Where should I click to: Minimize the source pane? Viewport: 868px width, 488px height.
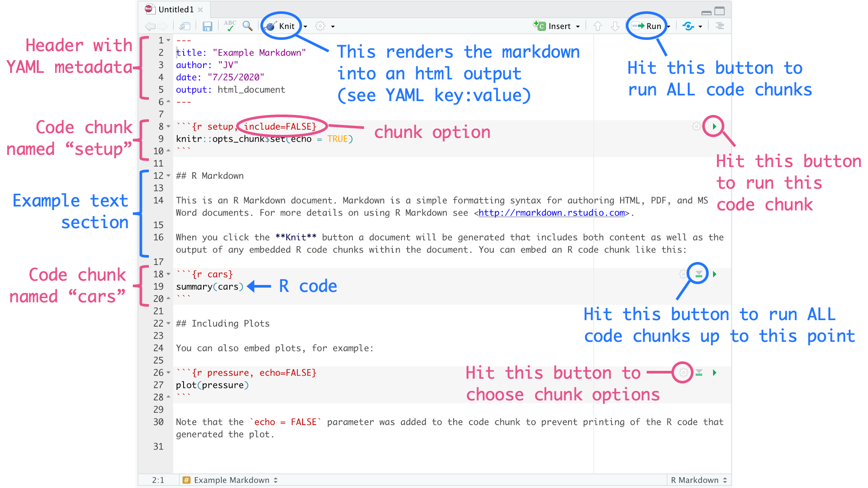(x=706, y=12)
